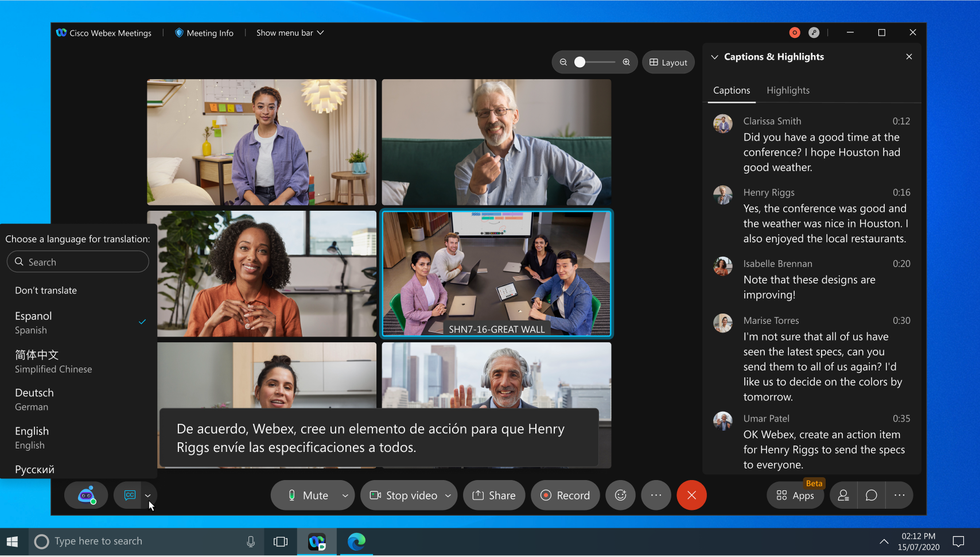The height and width of the screenshot is (557, 980).
Task: Select Espanol Spanish language
Action: pyautogui.click(x=78, y=323)
